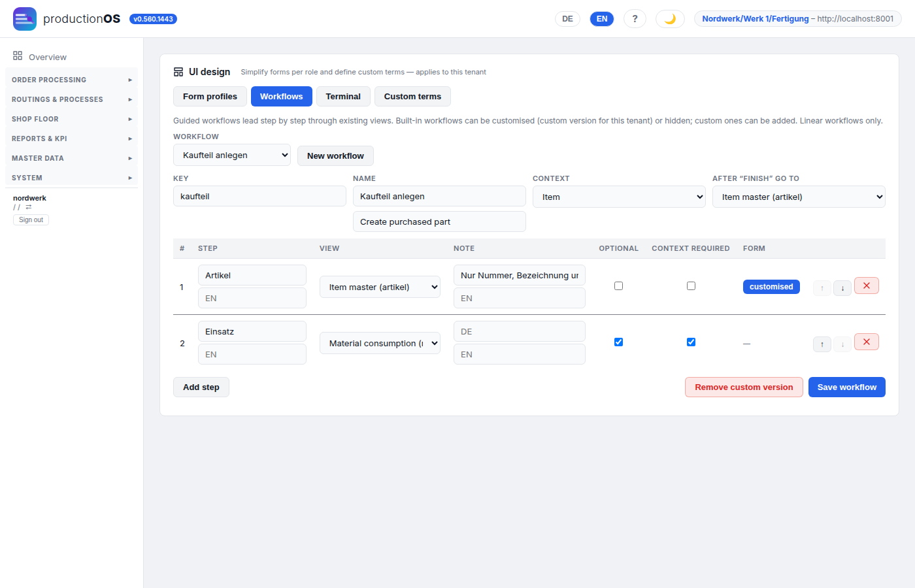Open the Context dropdown showing Item
The width and height of the screenshot is (915, 588).
tap(619, 197)
